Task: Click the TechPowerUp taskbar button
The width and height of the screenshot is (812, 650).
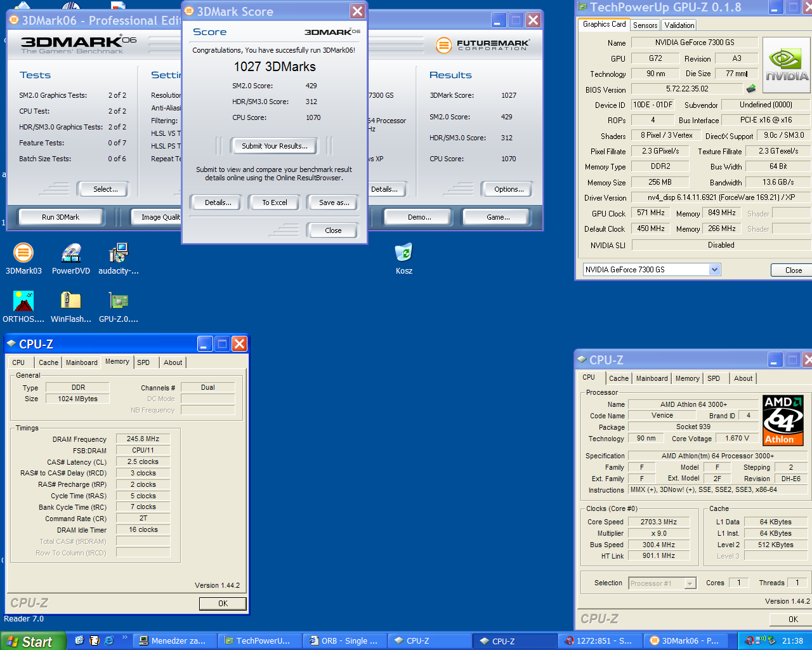Action: 261,641
